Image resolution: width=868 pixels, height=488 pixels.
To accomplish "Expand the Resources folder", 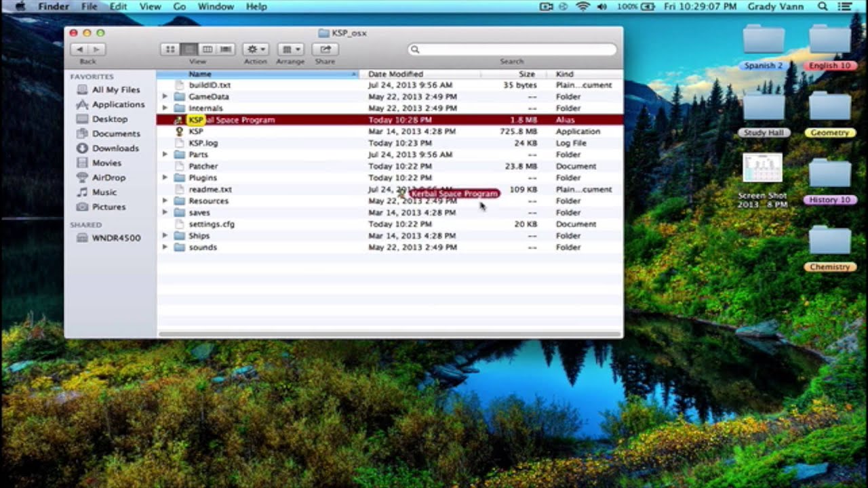I will [x=165, y=201].
